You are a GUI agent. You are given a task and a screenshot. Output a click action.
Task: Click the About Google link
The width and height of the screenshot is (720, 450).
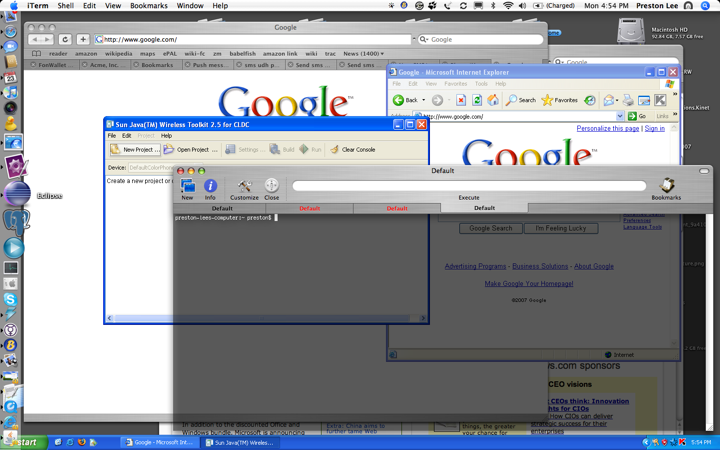pyautogui.click(x=594, y=266)
